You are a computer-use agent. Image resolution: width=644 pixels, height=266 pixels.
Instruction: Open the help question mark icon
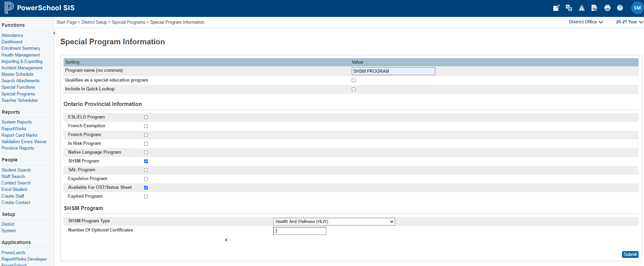620,8
